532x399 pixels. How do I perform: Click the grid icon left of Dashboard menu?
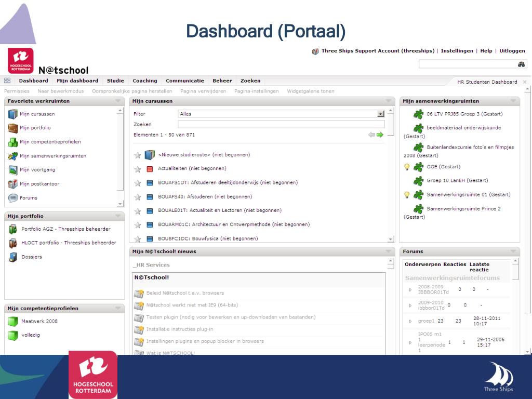coord(7,81)
